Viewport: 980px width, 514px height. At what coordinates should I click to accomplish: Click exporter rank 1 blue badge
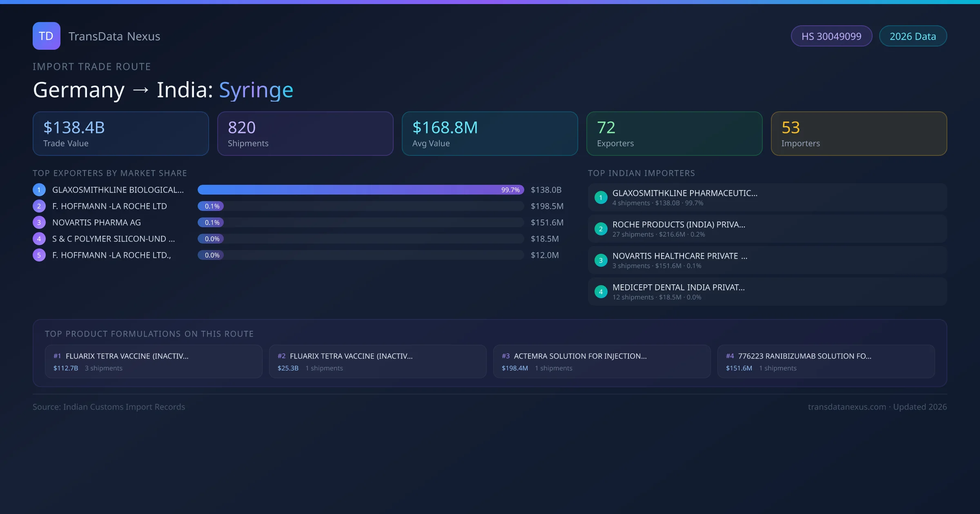tap(39, 190)
